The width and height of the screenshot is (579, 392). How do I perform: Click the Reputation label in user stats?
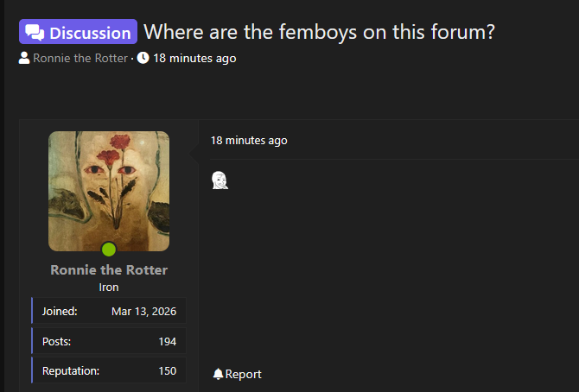pos(71,371)
